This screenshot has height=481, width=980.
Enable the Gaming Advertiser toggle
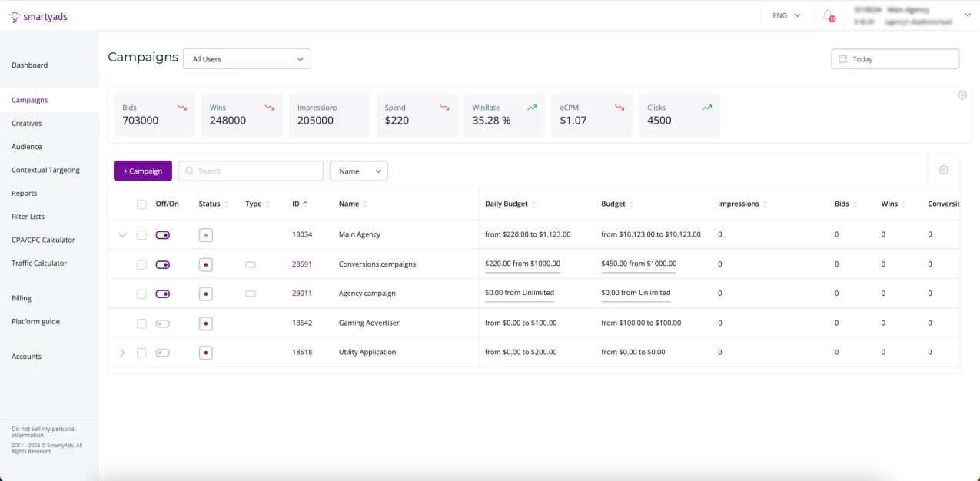(x=162, y=323)
